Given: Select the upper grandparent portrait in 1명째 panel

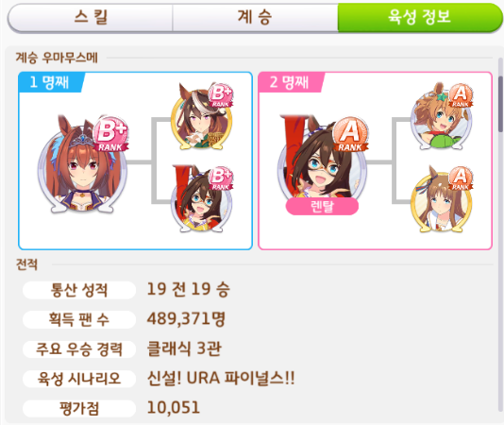Looking at the screenshot, I should click(202, 117).
